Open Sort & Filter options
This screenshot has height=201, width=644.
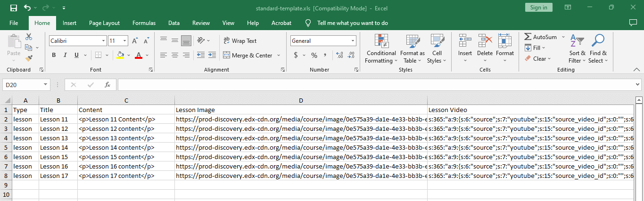577,48
